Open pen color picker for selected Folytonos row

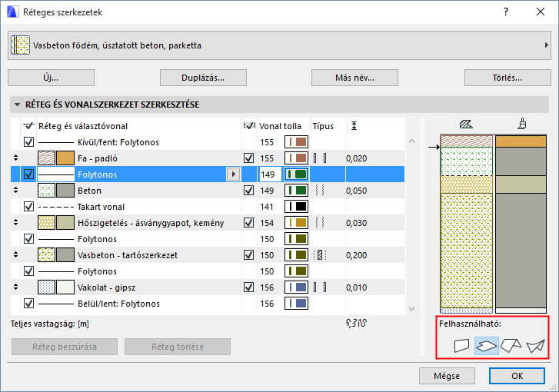click(x=296, y=174)
